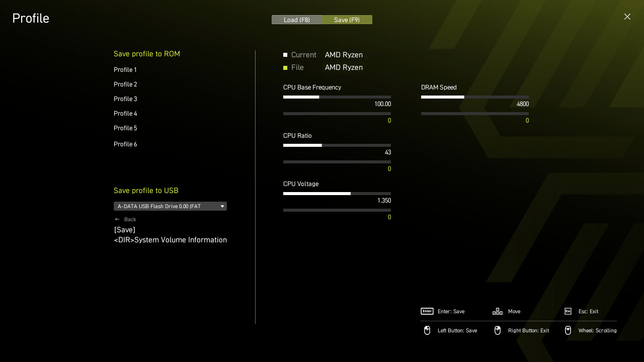The width and height of the screenshot is (644, 362).
Task: Click the arrow keys Move icon
Action: pos(497,311)
